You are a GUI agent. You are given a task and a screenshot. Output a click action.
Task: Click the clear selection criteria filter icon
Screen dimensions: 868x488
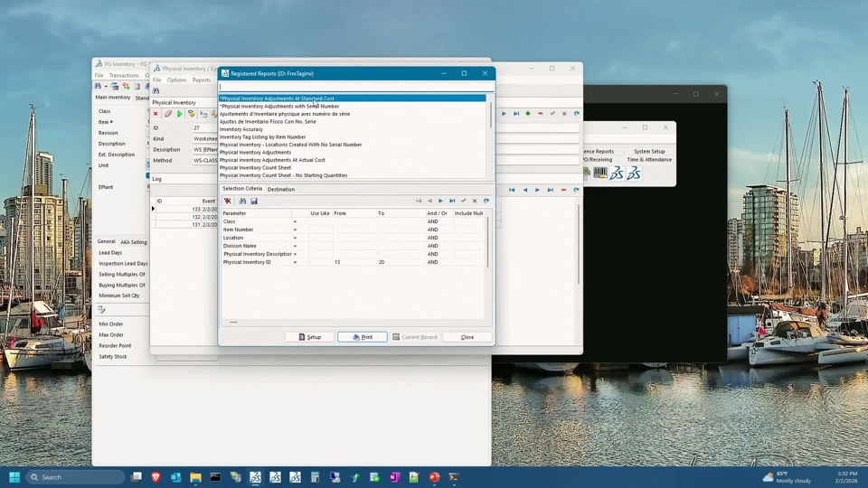pyautogui.click(x=228, y=201)
